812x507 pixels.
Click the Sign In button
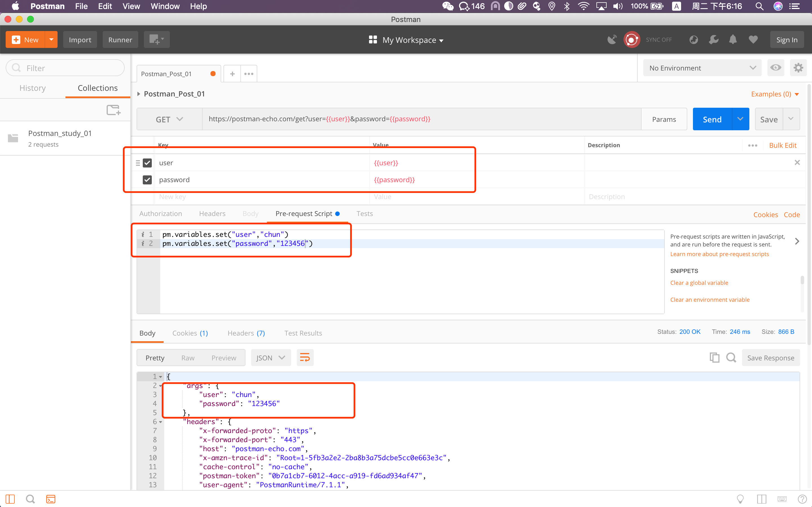[x=787, y=39]
